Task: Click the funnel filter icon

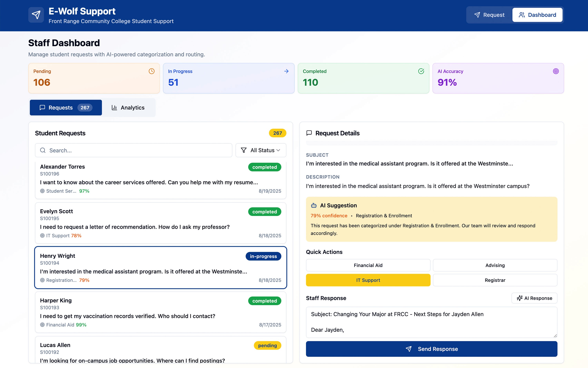Action: [243, 150]
